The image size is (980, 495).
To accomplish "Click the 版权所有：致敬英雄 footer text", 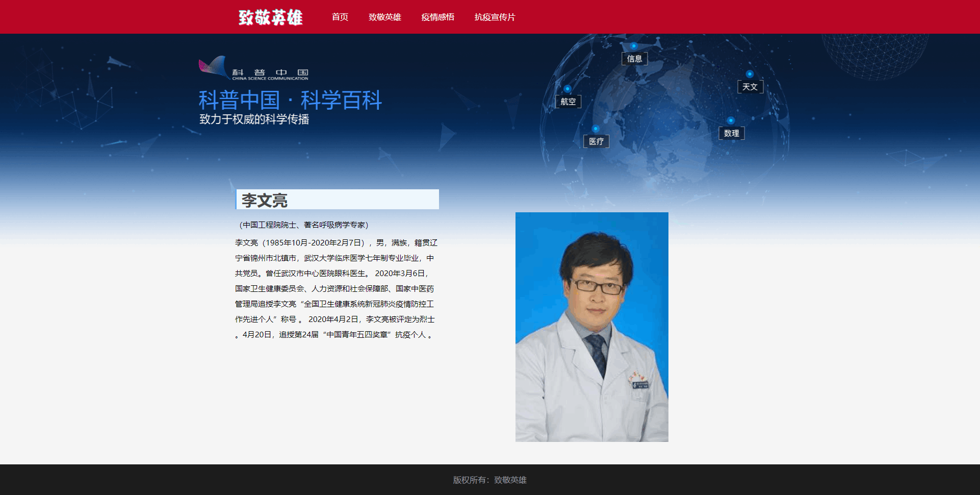I will (x=490, y=480).
